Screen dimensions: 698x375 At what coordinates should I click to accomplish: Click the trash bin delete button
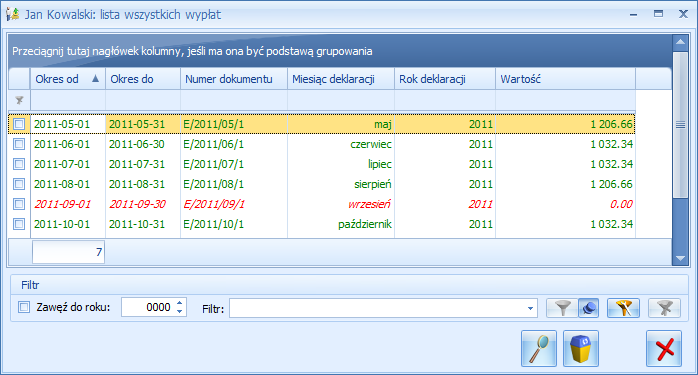(580, 348)
